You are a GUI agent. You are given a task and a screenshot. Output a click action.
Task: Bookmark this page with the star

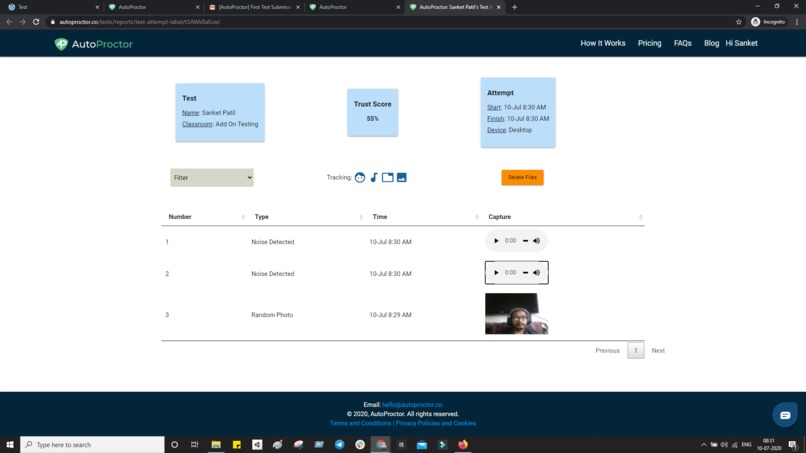click(x=739, y=22)
